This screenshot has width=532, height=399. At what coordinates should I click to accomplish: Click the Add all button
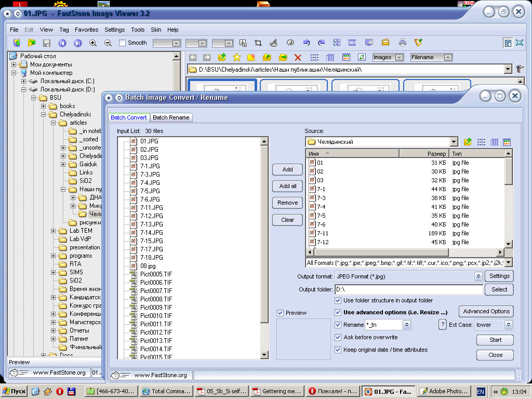click(287, 186)
